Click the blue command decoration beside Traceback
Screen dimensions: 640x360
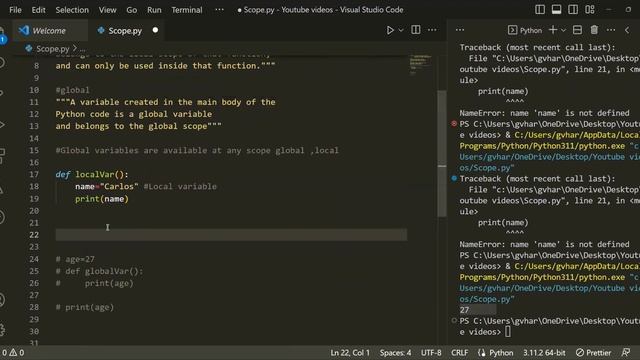(454, 178)
